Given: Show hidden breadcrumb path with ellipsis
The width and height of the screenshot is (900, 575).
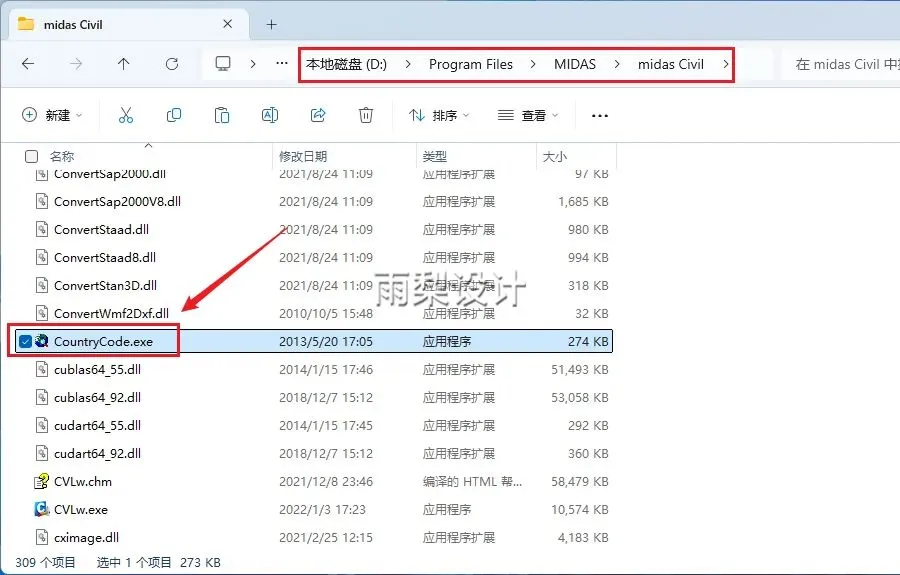Looking at the screenshot, I should click(x=282, y=63).
